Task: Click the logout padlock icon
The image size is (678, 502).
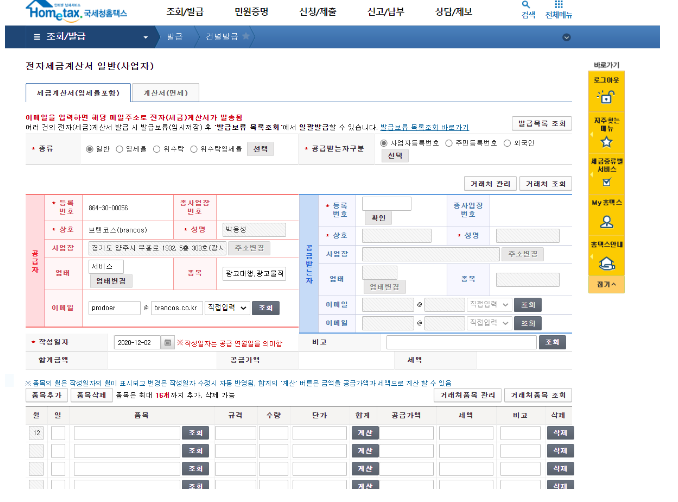Action: click(x=606, y=96)
